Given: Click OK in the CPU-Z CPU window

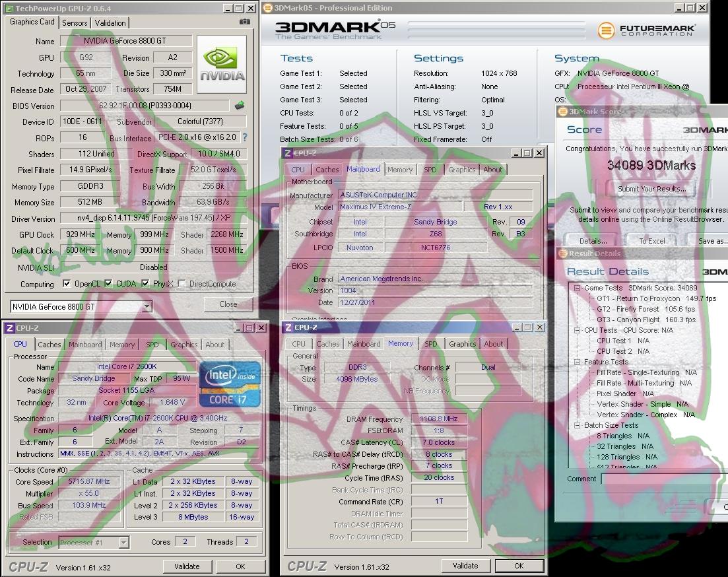Looking at the screenshot, I should click(240, 566).
